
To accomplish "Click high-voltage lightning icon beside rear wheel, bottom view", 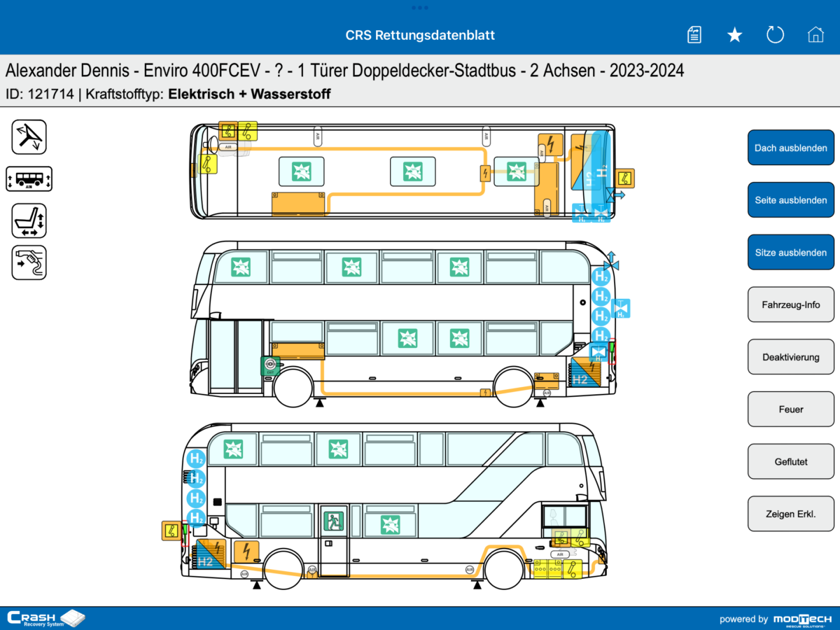I will (x=246, y=552).
